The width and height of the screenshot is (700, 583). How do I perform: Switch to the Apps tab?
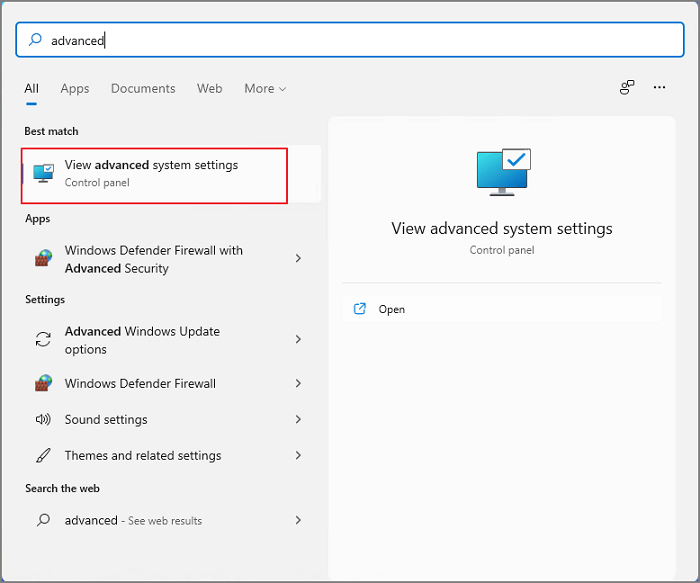75,89
